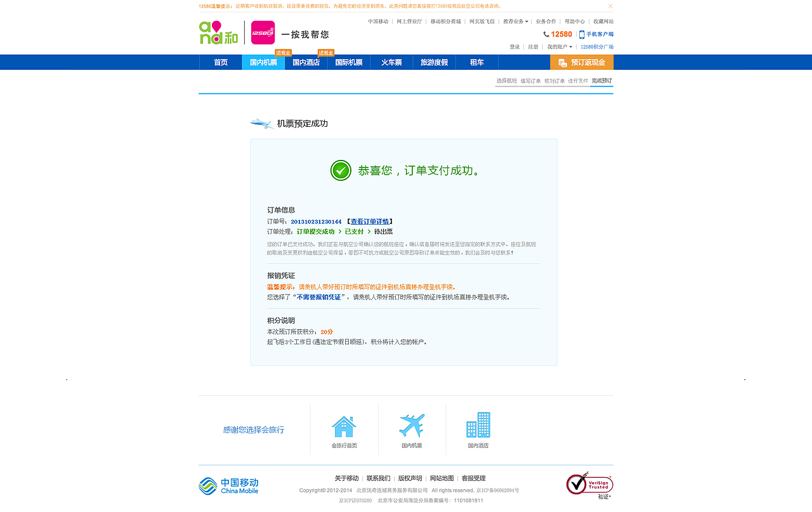Switch to the 火车票 tab
Screen dimensions: 812x512
391,62
